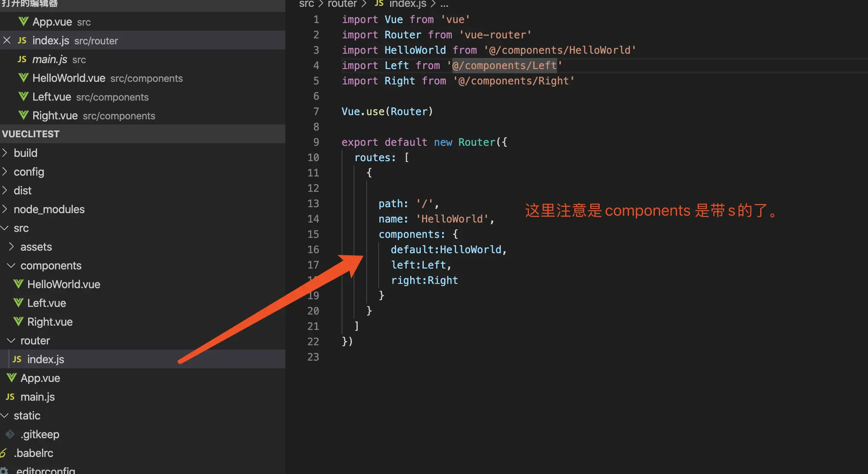This screenshot has width=868, height=474.
Task: Close the index.js open editor with X
Action: 7,40
